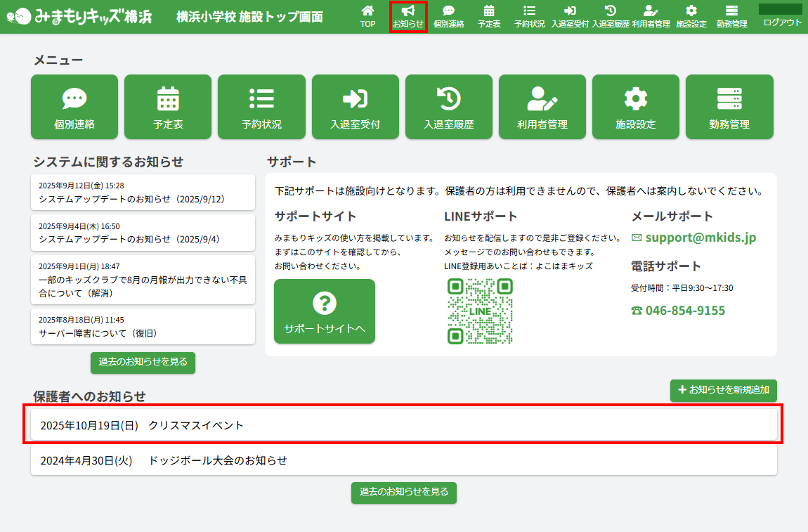This screenshot has height=532, width=808.
Task: Click お知らせを新規追加 button
Action: (723, 390)
